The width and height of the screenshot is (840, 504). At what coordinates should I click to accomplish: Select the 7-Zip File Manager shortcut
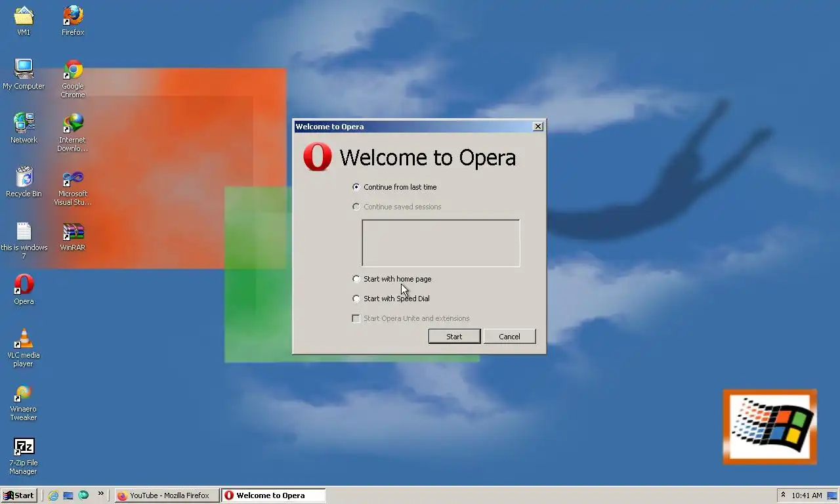tap(24, 455)
